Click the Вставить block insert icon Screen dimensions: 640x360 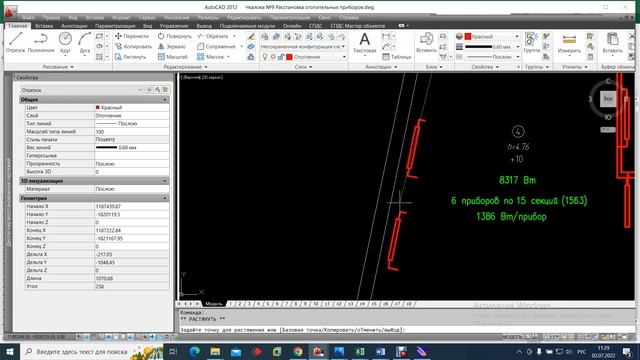click(426, 42)
